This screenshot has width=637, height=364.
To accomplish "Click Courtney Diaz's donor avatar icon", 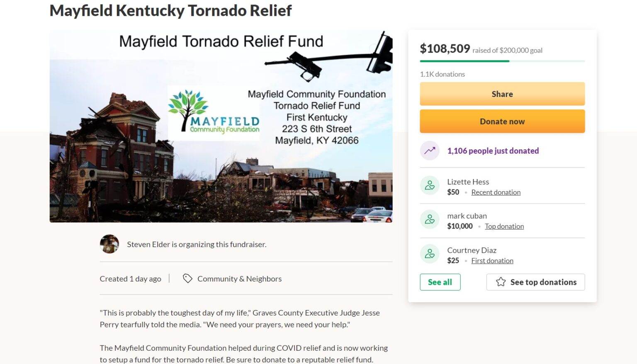I will click(x=430, y=253).
